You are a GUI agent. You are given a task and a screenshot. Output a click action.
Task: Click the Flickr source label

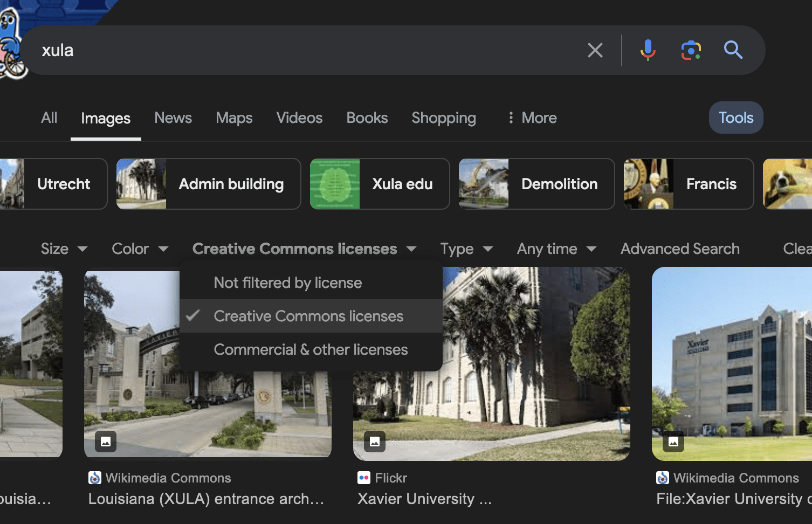pos(391,478)
